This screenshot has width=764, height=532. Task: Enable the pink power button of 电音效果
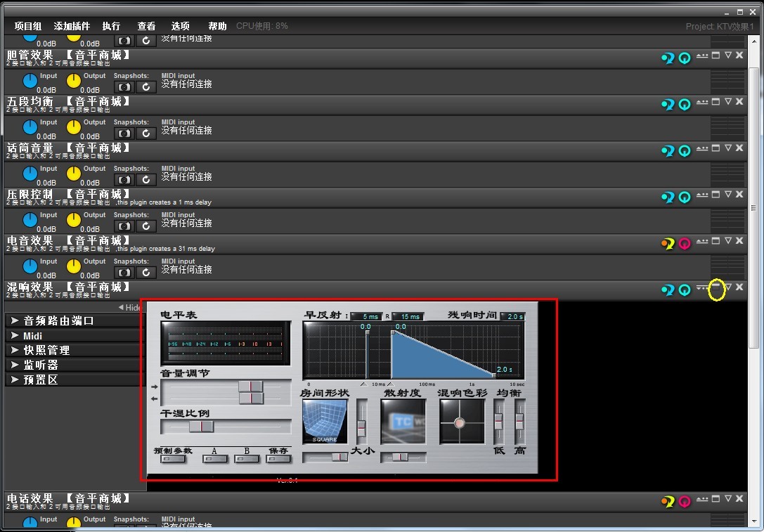pyautogui.click(x=685, y=244)
